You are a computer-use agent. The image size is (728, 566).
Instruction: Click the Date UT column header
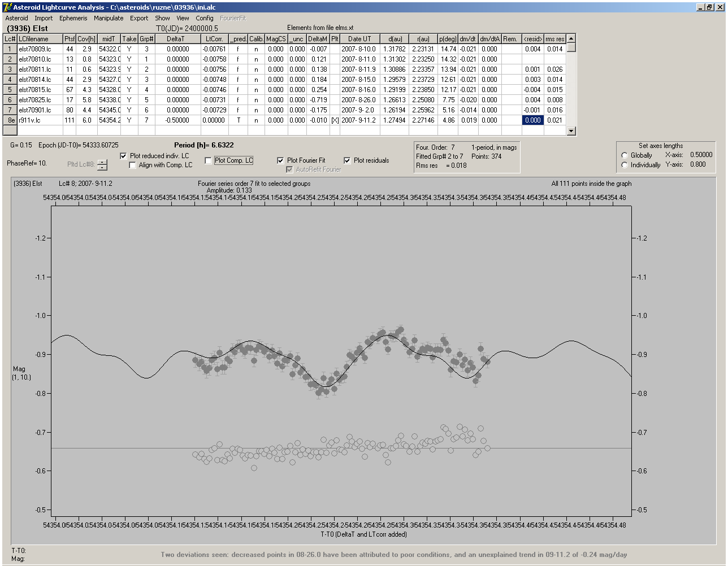360,39
